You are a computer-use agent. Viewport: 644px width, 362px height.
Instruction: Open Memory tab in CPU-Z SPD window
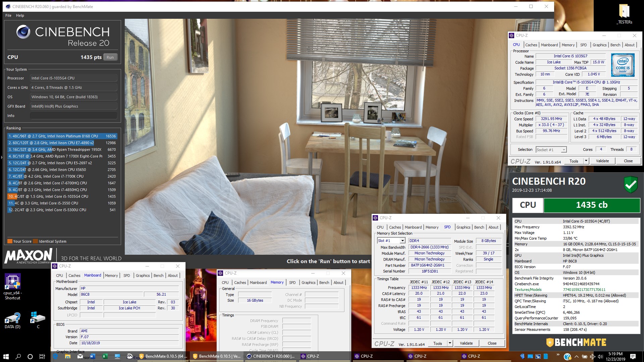[432, 227]
